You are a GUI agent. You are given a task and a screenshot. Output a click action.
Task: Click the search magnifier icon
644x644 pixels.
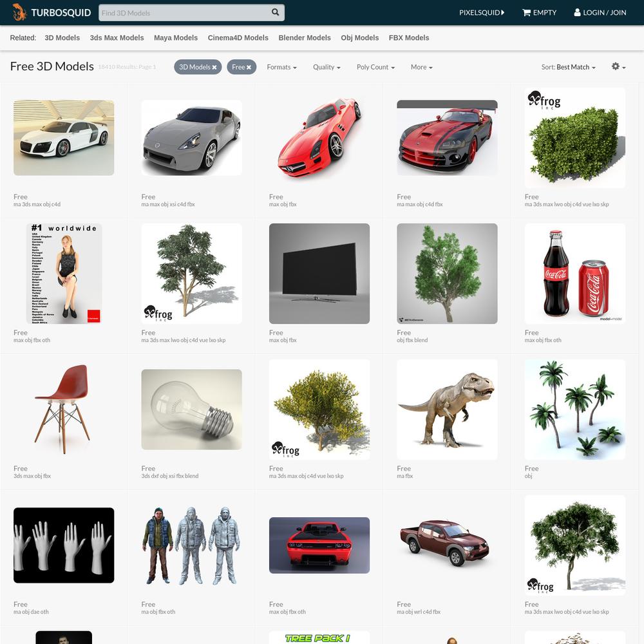coord(275,12)
